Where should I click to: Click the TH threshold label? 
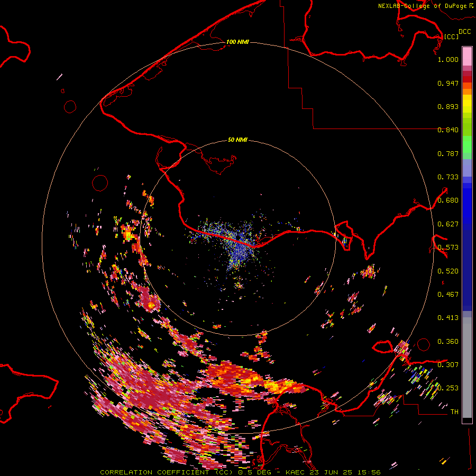click(454, 412)
